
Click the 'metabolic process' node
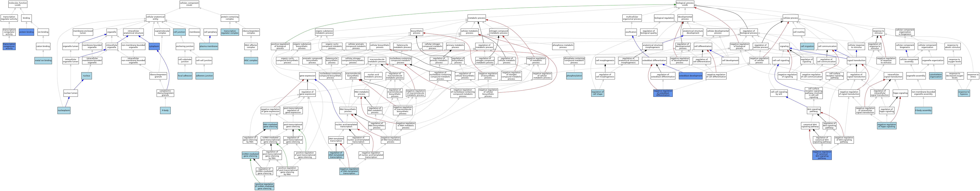coord(477,18)
